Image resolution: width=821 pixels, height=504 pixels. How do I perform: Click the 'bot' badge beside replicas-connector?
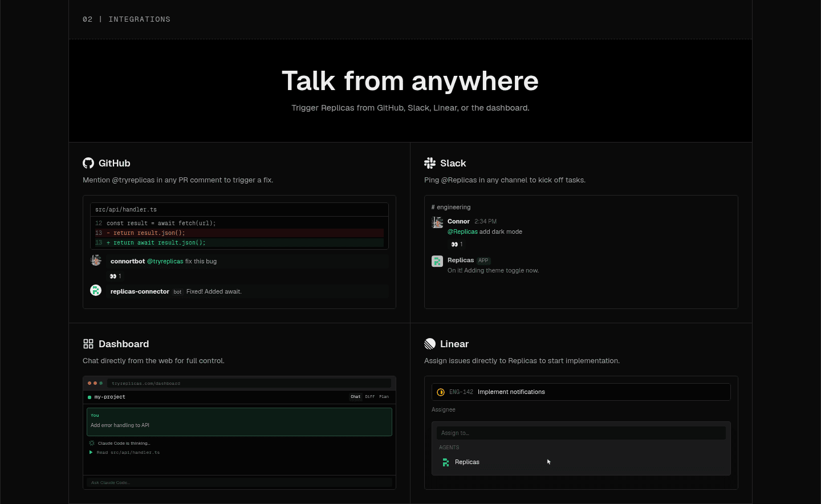pos(177,292)
